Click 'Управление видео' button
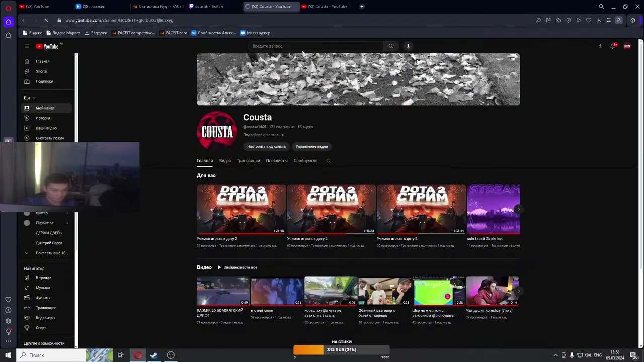Image resolution: width=644 pixels, height=362 pixels. point(312,147)
